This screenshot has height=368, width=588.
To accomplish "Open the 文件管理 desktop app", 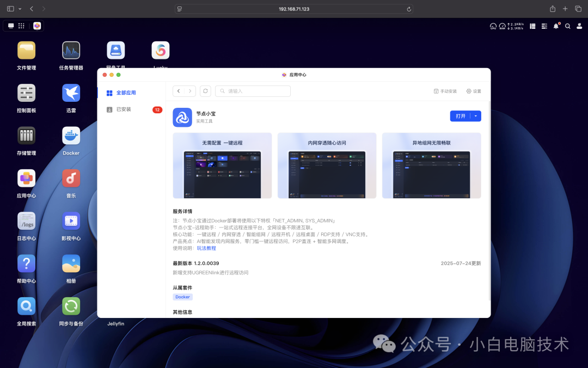I will pos(26,51).
